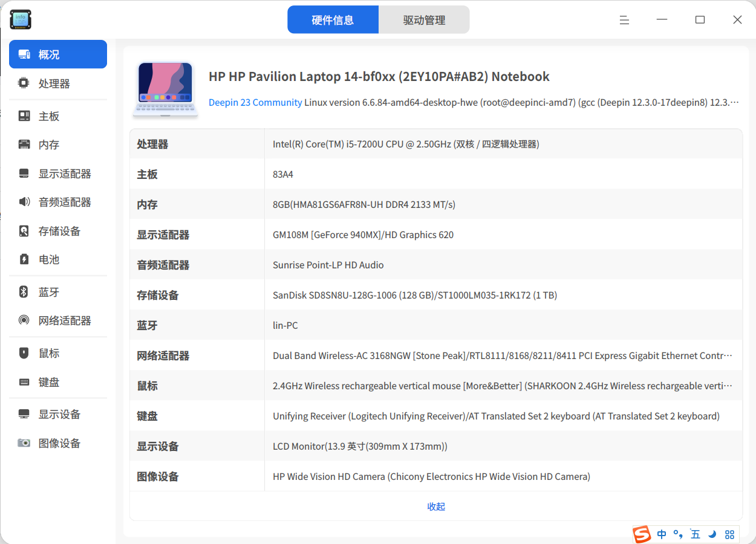Open the 概况 overview section in sidebar
Screen dimensions: 756x544
(x=58, y=54)
